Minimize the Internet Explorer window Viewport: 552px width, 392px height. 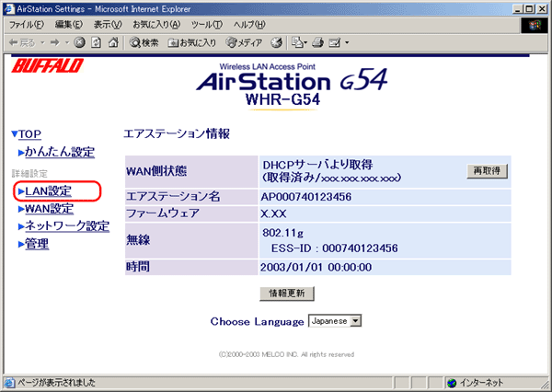coord(517,9)
